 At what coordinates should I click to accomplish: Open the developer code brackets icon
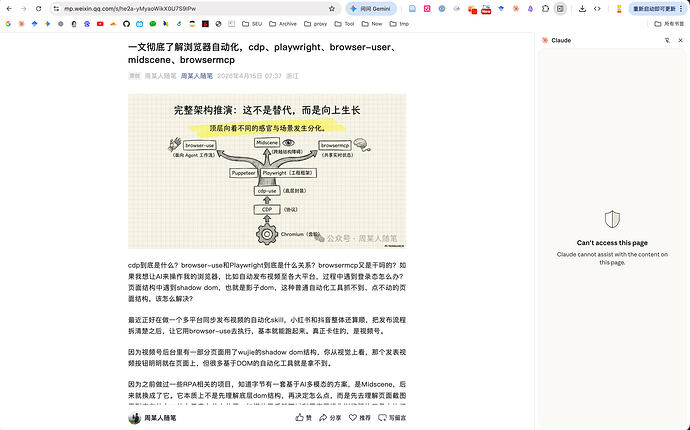(597, 8)
